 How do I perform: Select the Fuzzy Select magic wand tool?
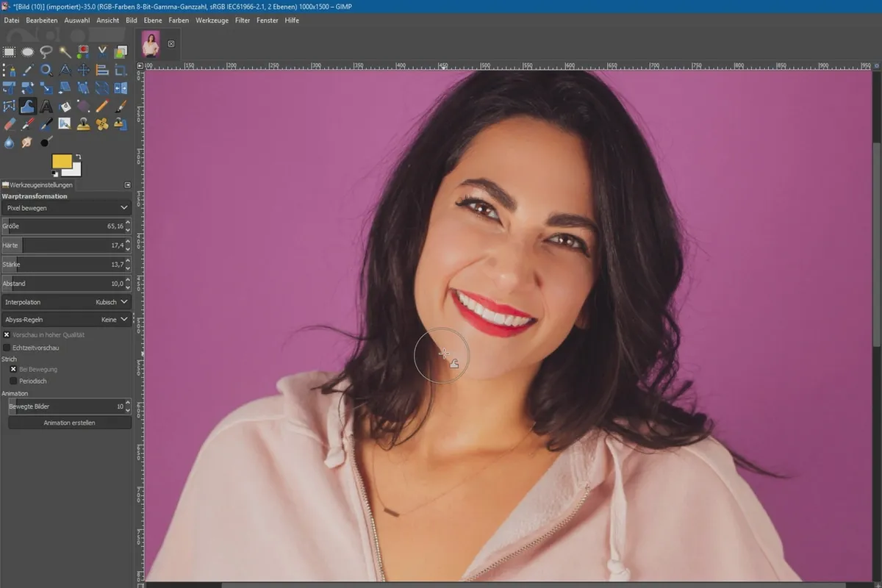pyautogui.click(x=65, y=51)
